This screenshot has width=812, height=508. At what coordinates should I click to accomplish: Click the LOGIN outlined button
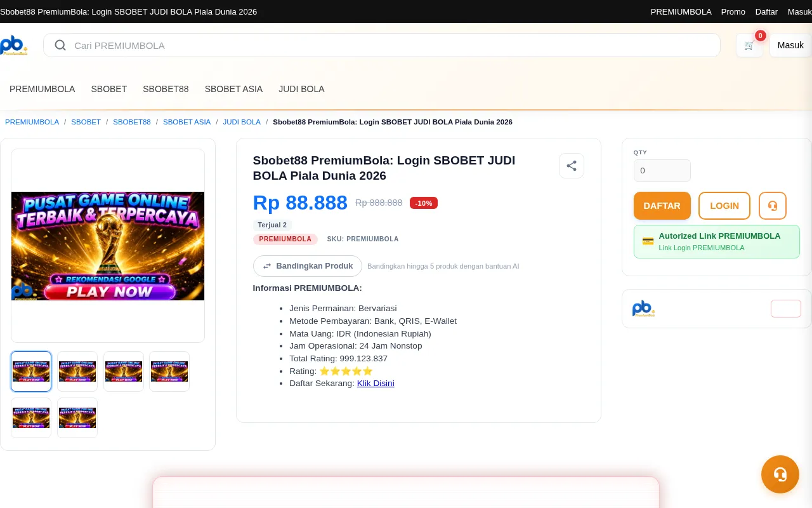[724, 206]
